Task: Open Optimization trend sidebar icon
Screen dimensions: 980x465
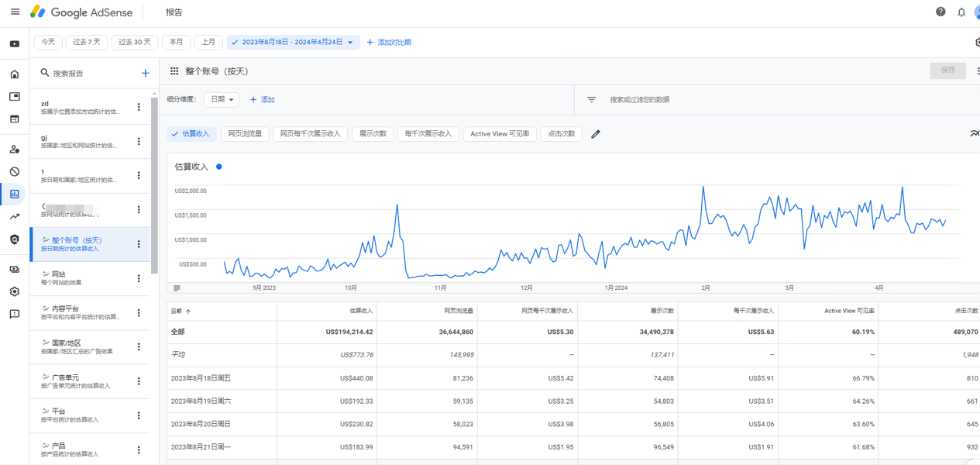Action: [x=15, y=217]
